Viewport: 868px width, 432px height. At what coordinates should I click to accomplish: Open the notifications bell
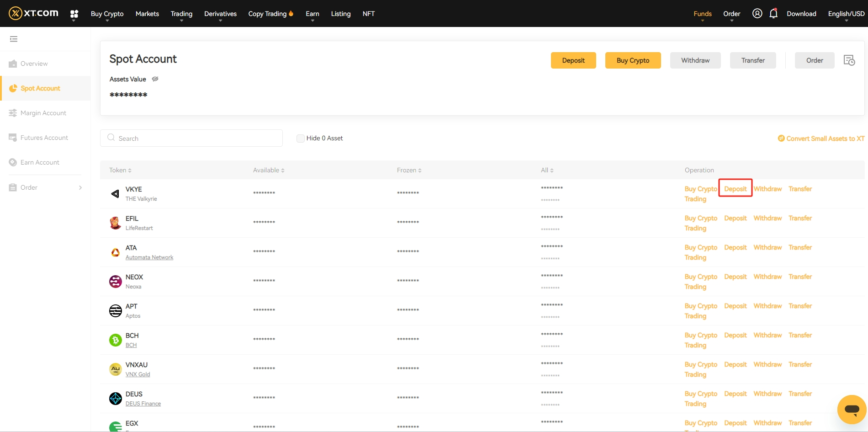pos(773,13)
